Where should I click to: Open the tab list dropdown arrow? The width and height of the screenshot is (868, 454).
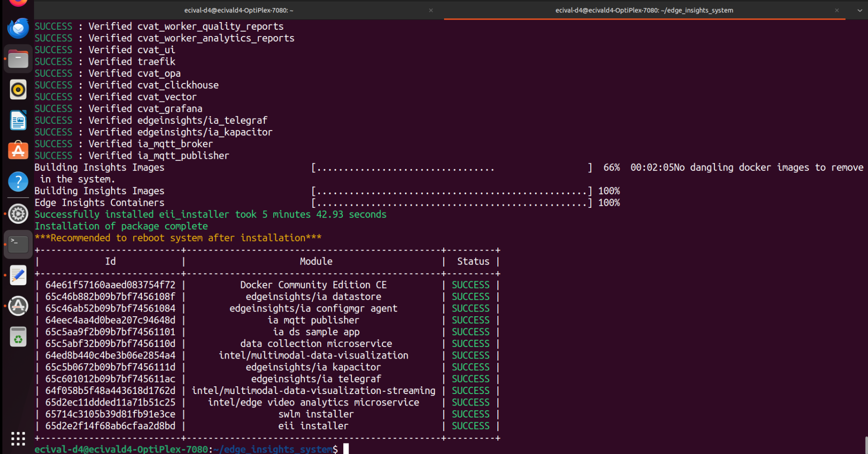pyautogui.click(x=860, y=10)
